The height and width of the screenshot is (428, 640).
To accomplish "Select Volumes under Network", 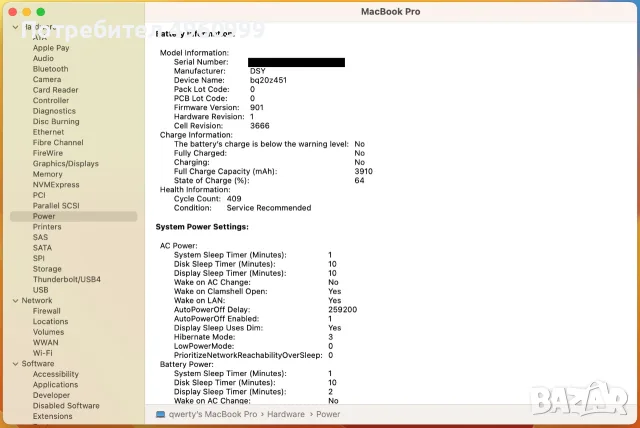I will coord(49,332).
